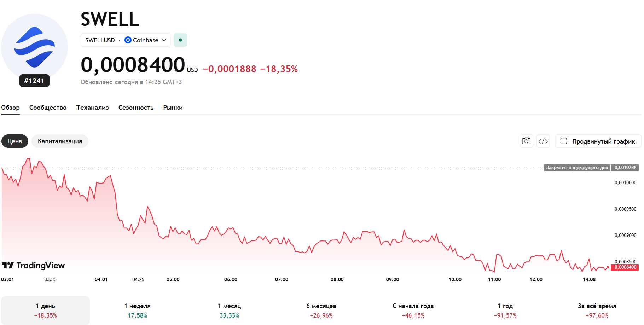Click the 0,0009000 price axis label

click(625, 236)
